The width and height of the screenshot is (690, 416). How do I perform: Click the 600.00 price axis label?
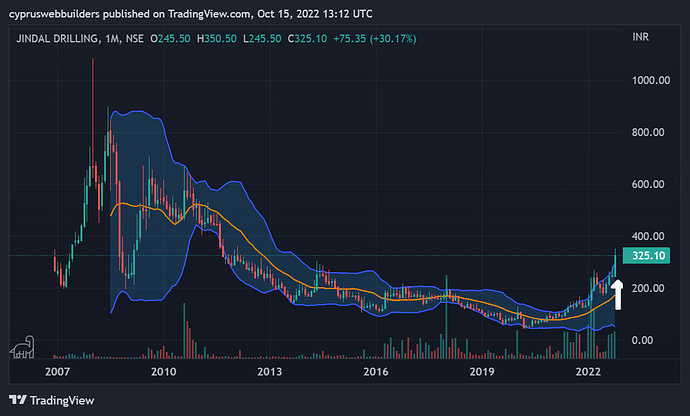[x=652, y=184]
